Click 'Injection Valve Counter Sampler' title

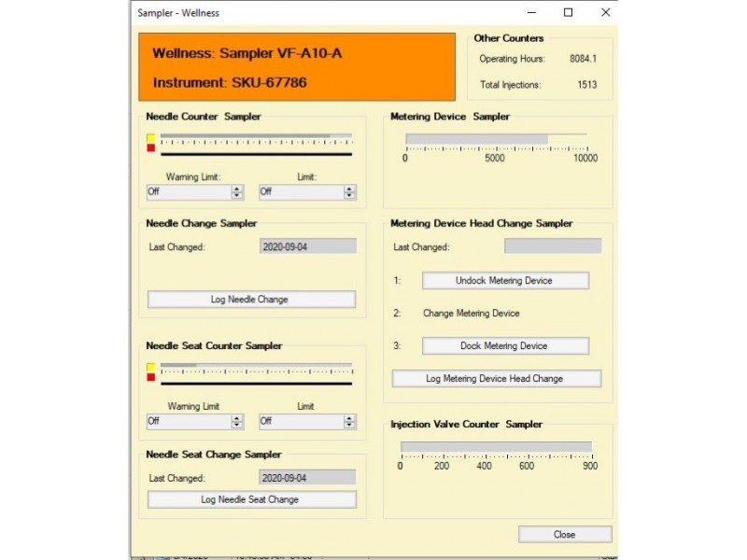(x=466, y=424)
